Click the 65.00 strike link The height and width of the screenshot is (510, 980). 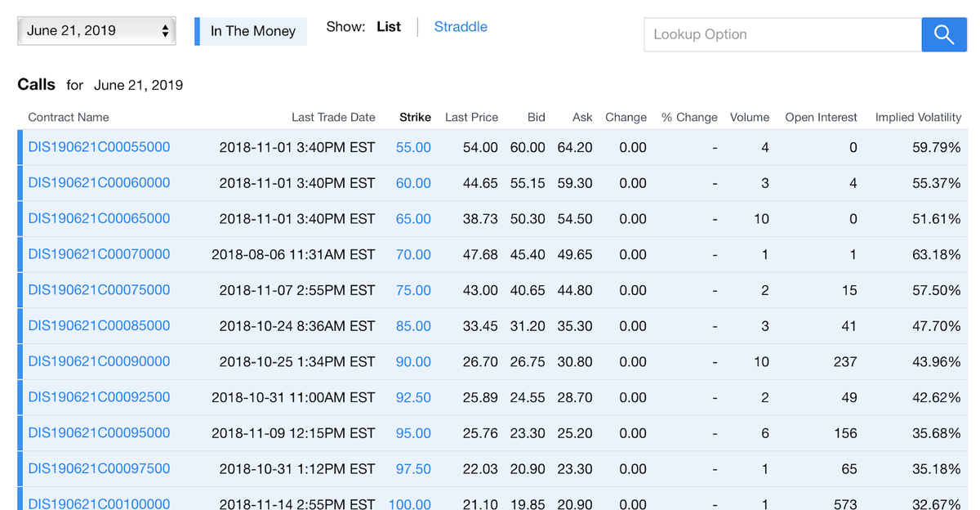[x=413, y=219]
